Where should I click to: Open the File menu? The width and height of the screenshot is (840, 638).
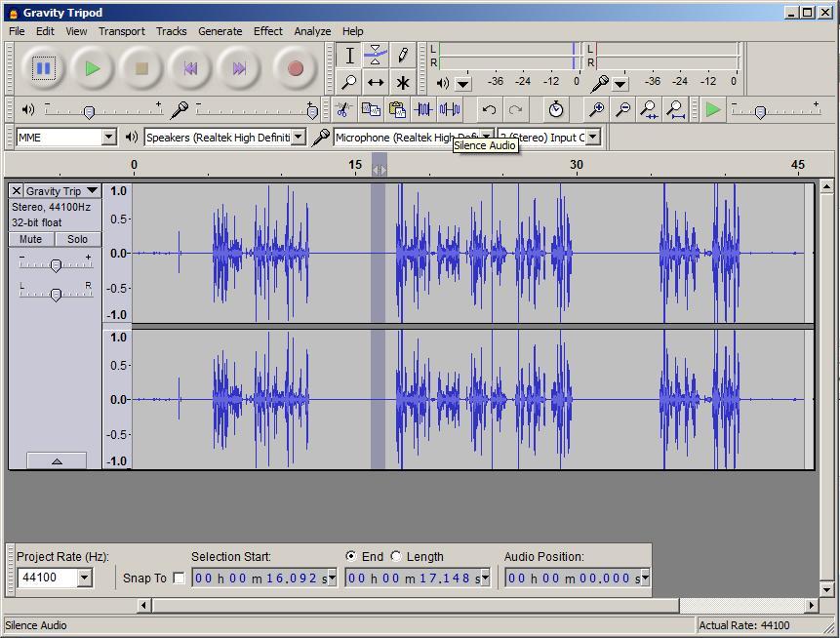[17, 31]
